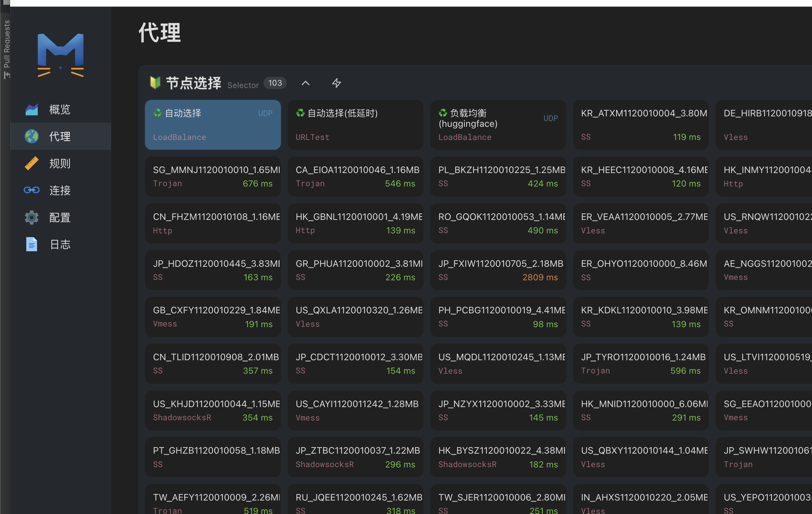Select the 负载均衡 (huggingface) proxy card

[x=498, y=124]
